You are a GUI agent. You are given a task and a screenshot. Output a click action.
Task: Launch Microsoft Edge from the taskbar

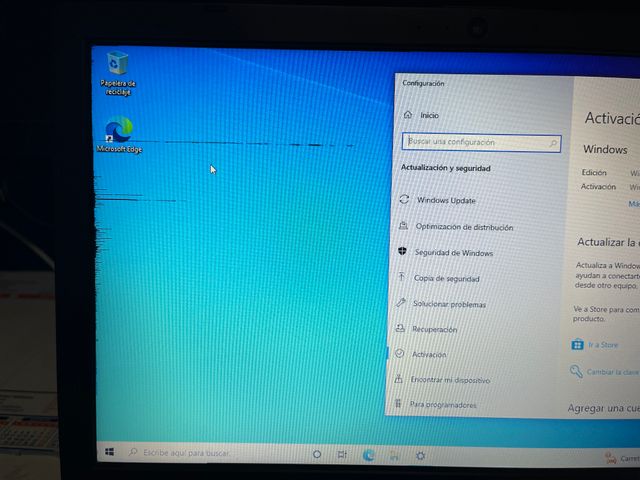(369, 455)
